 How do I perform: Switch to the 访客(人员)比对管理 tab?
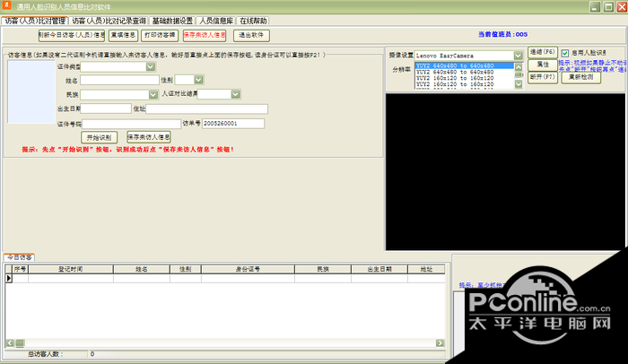pos(35,21)
